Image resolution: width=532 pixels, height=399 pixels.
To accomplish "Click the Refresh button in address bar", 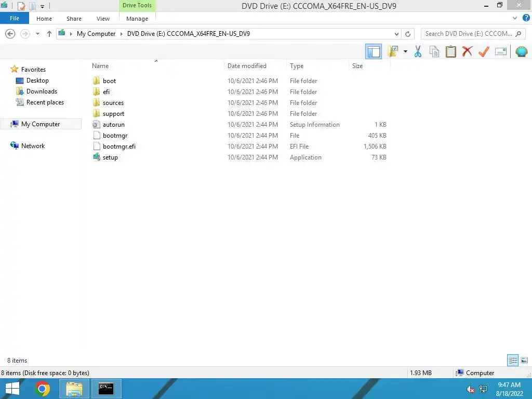I will coord(408,34).
